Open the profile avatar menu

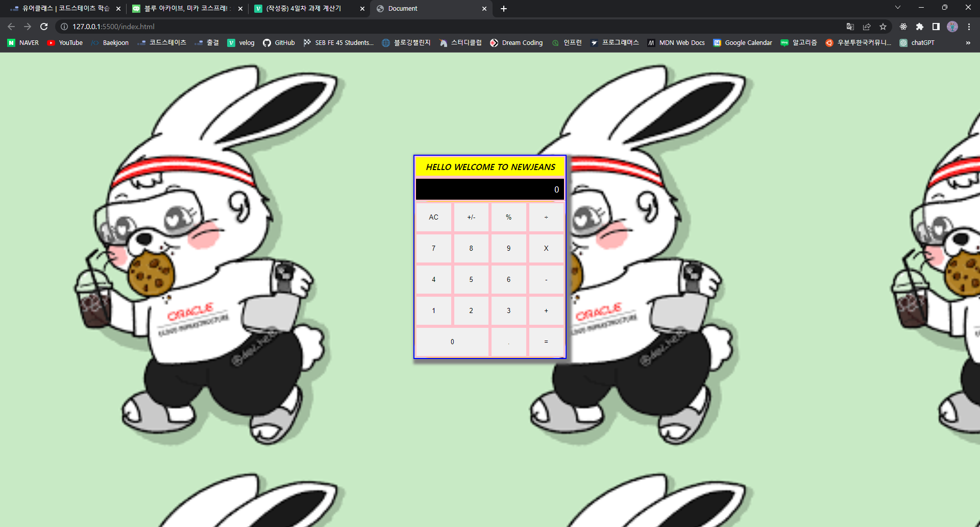tap(952, 27)
